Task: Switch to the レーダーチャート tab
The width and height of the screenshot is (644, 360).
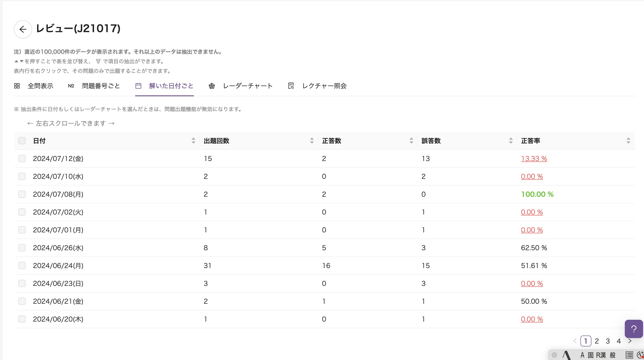Action: click(247, 86)
